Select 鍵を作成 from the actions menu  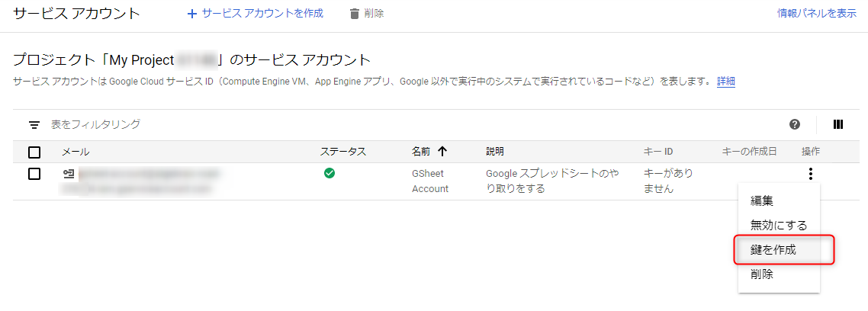(773, 249)
